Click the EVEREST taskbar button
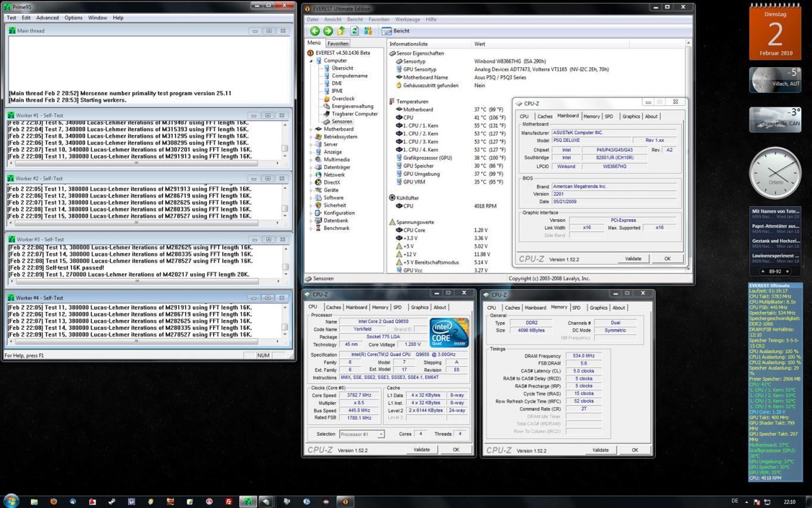 tap(345, 501)
